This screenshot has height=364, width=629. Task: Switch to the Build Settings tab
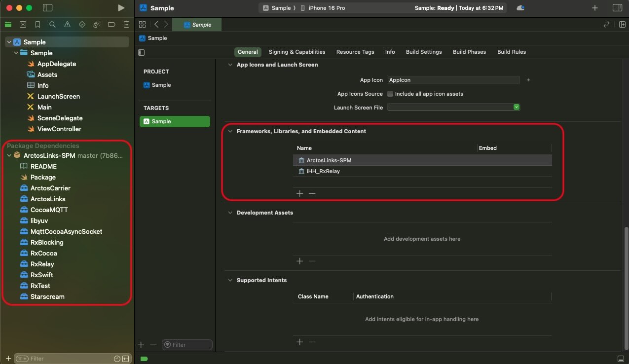pyautogui.click(x=423, y=52)
